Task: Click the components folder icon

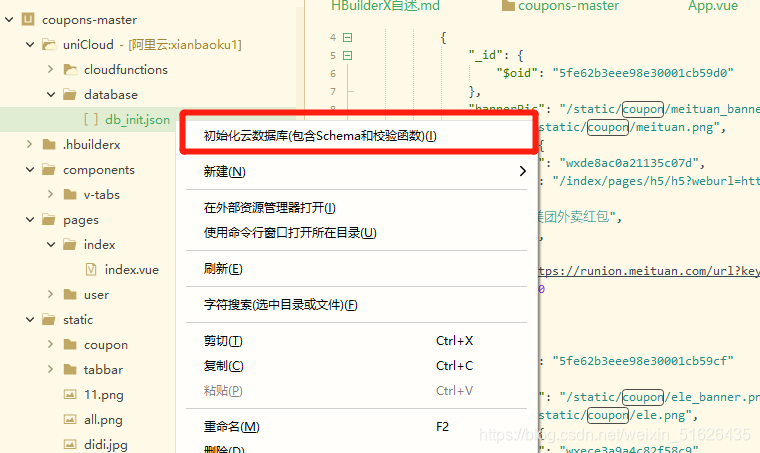Action: click(48, 170)
